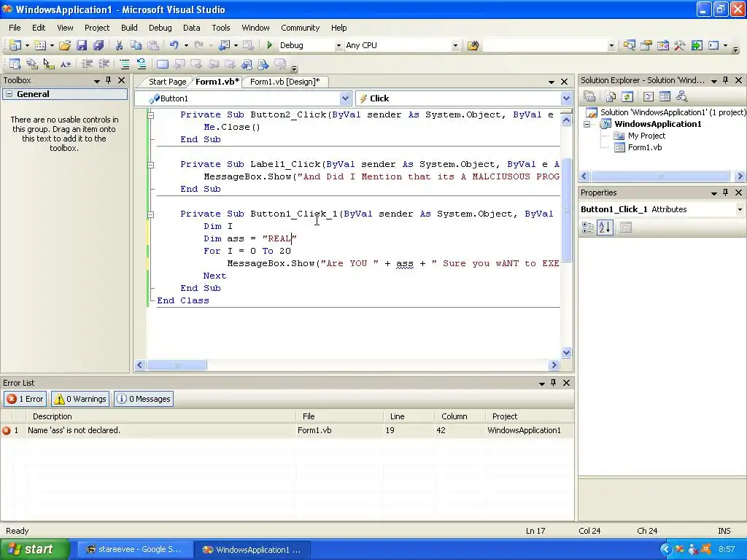Click the Display Object Member List icon
The height and width of the screenshot is (560, 747).
tap(15, 64)
